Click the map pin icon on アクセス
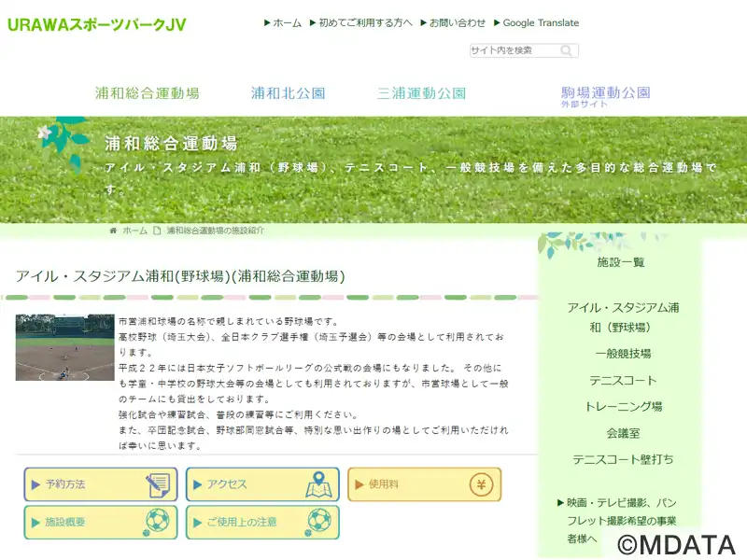 click(319, 484)
